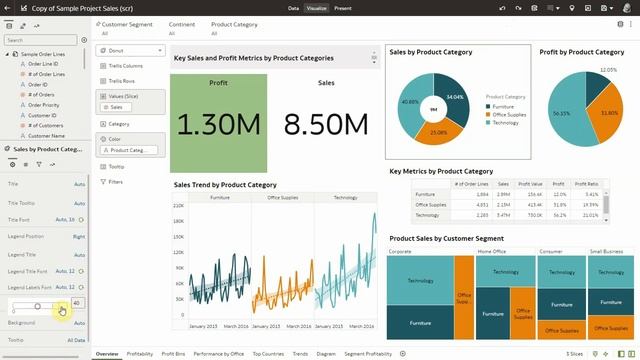This screenshot has height=360, width=640.
Task: Change the Title property Auto value
Action: coord(80,184)
